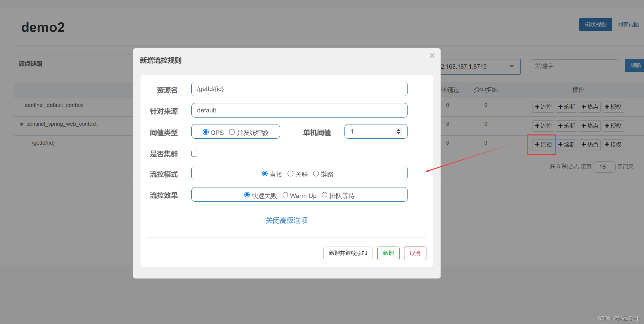Tick the 是否集群 checkbox
644x324 pixels.
[194, 154]
